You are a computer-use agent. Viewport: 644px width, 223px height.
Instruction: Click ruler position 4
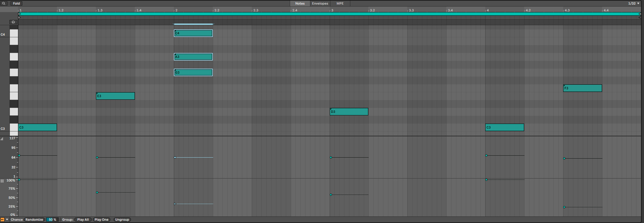coord(488,10)
